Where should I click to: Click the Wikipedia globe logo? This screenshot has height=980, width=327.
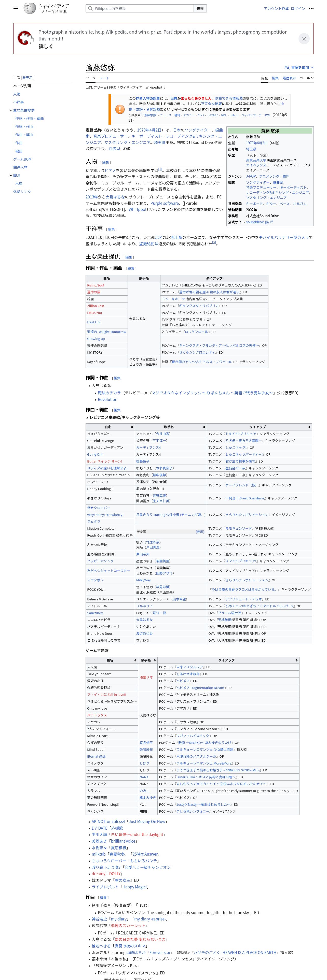(x=30, y=8)
